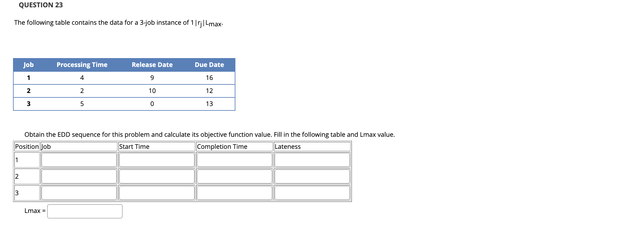Image resolution: width=644 pixels, height=245 pixels.
Task: Select the Processing Time column header
Action: pyautogui.click(x=82, y=65)
